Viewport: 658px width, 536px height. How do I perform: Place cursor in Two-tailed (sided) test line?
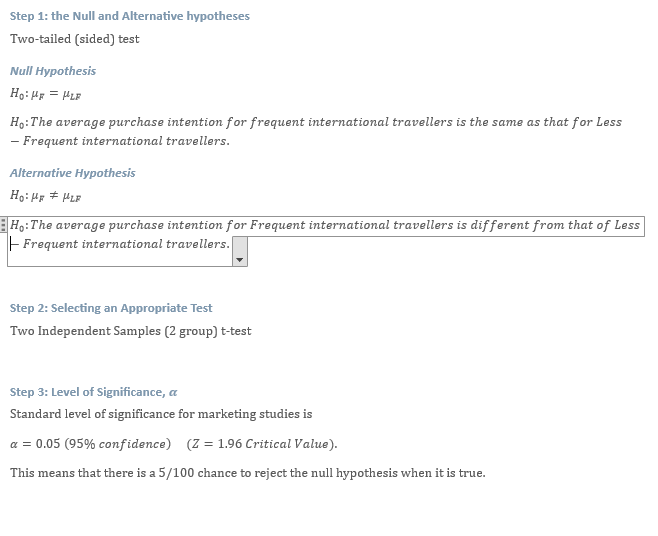(75, 39)
